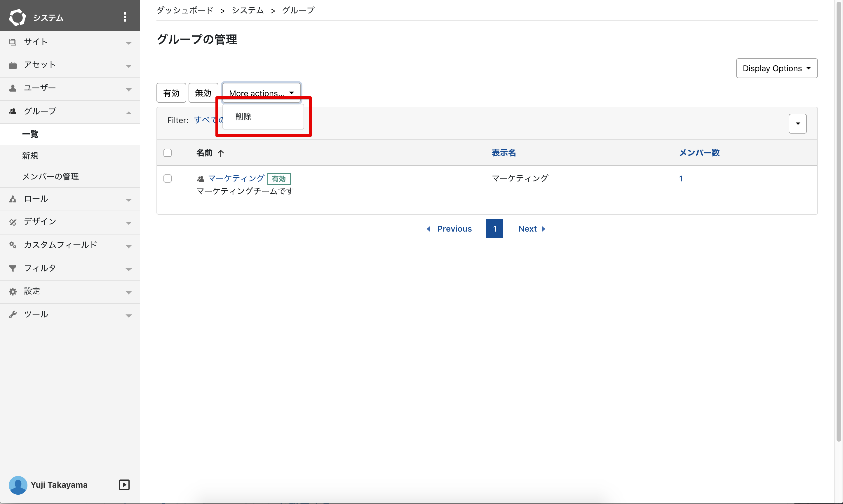Image resolution: width=843 pixels, height=504 pixels.
Task: Click the filter dropdown arrow on right
Action: (797, 124)
